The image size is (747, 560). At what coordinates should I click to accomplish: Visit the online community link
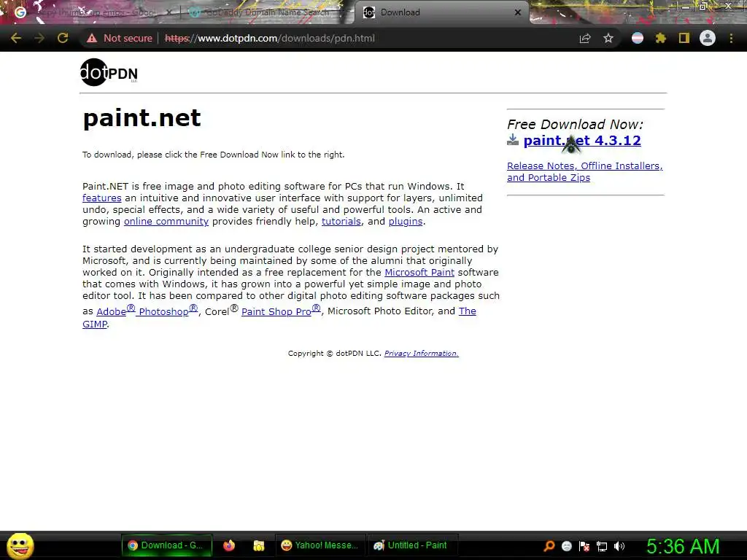click(166, 221)
